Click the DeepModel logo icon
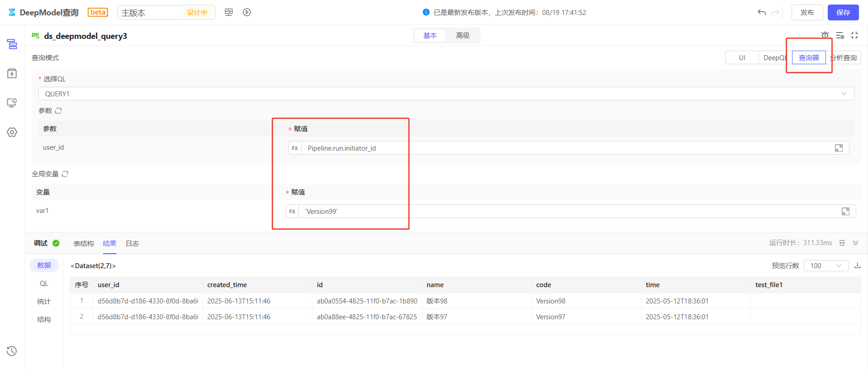The width and height of the screenshot is (868, 369). point(12,12)
